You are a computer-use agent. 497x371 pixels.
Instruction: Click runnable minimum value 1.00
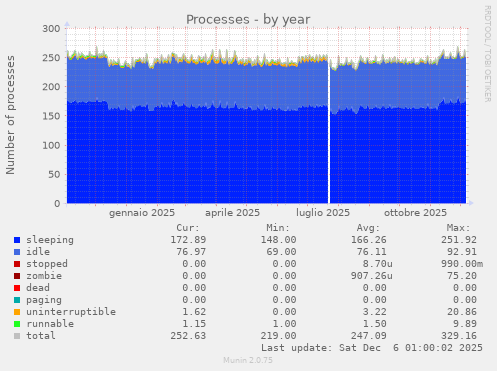pos(284,324)
